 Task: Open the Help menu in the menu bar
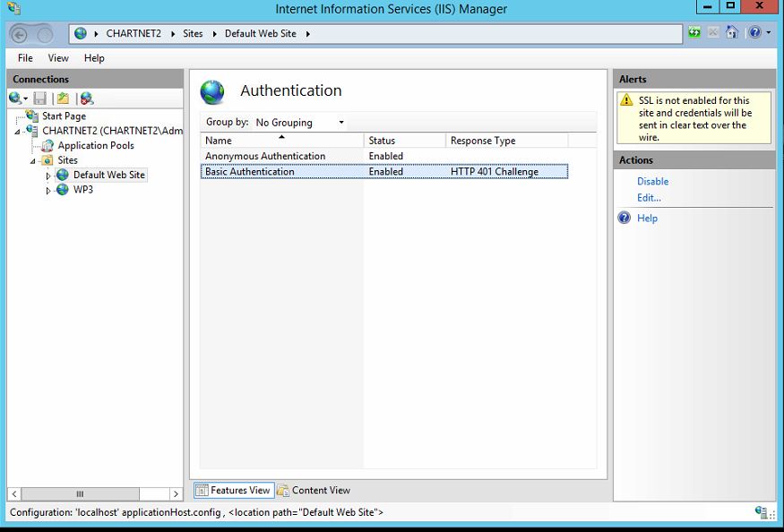tap(94, 58)
